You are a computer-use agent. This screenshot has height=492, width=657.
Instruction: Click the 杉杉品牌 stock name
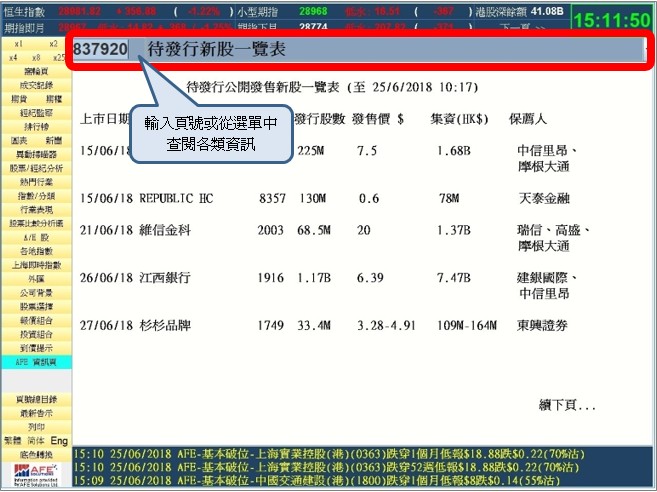click(x=165, y=325)
